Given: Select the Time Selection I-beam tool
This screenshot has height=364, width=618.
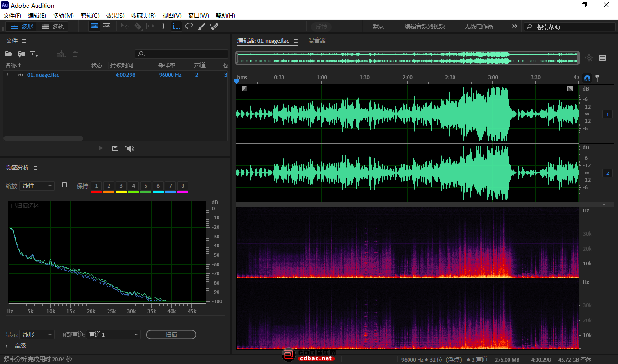Looking at the screenshot, I should click(163, 27).
